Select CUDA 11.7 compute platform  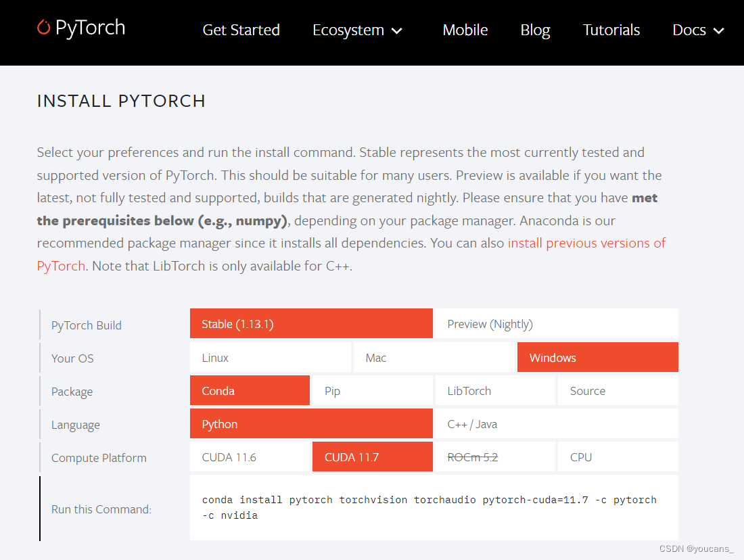click(x=373, y=457)
